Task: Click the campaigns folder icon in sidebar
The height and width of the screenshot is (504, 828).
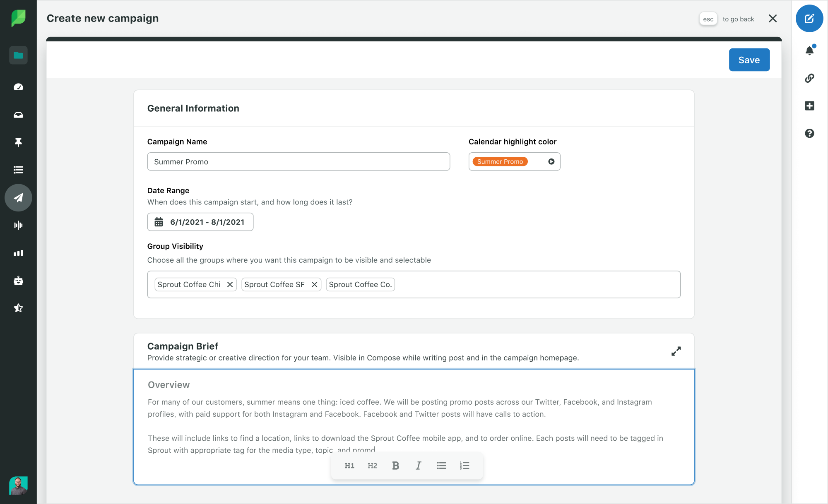Action: pyautogui.click(x=18, y=55)
